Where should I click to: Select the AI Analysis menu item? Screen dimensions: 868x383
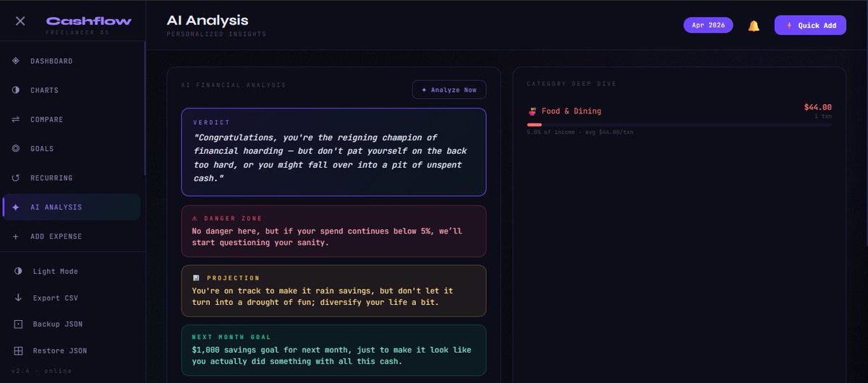point(71,207)
